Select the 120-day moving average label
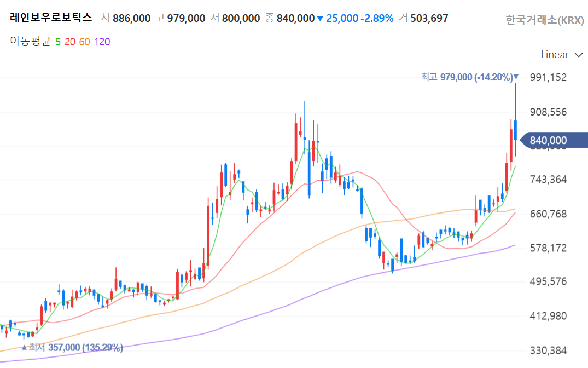The image size is (588, 368). 102,42
